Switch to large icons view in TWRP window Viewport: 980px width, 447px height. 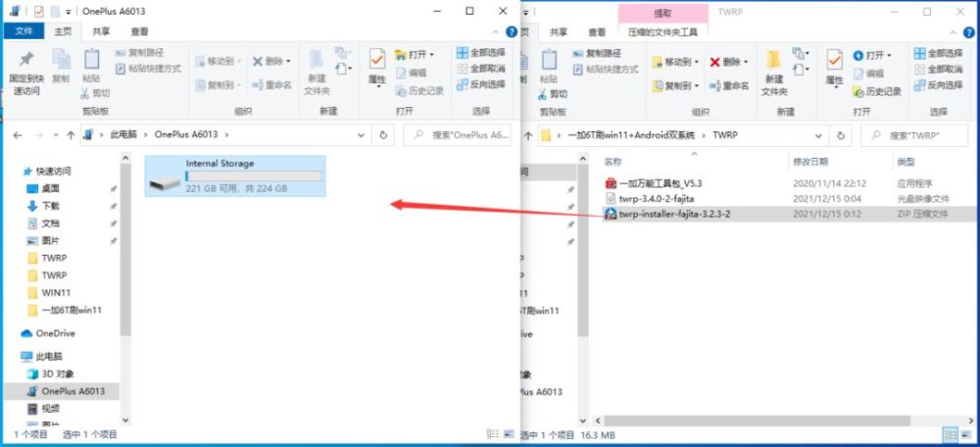pos(966,434)
